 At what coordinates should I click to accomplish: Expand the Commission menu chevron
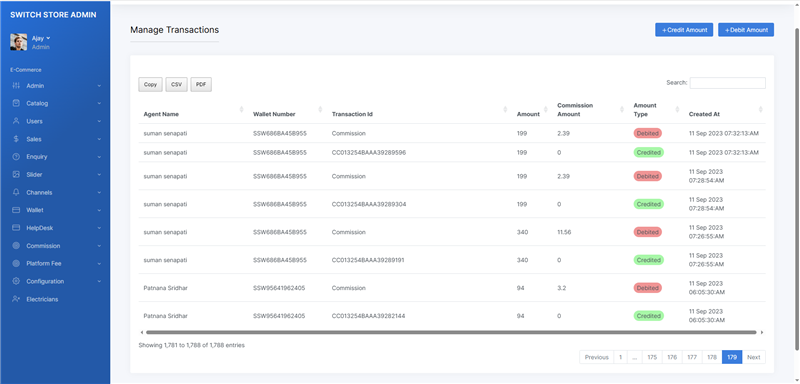pyautogui.click(x=99, y=246)
